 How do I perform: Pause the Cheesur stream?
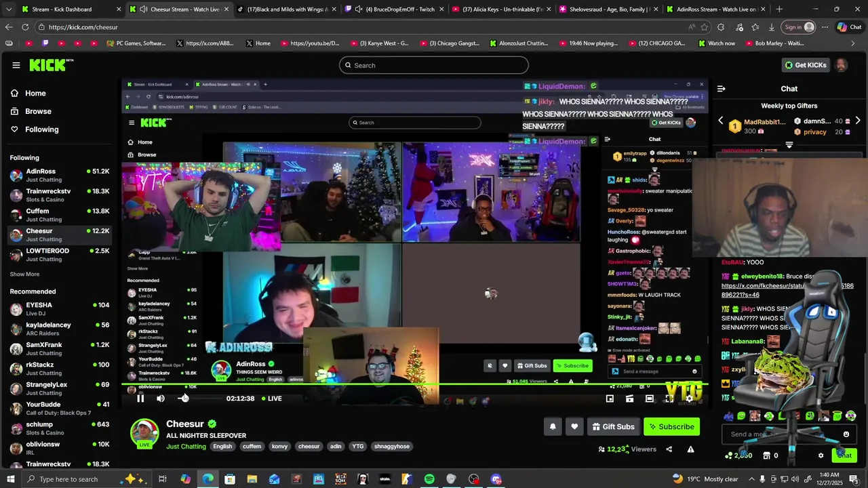140,399
